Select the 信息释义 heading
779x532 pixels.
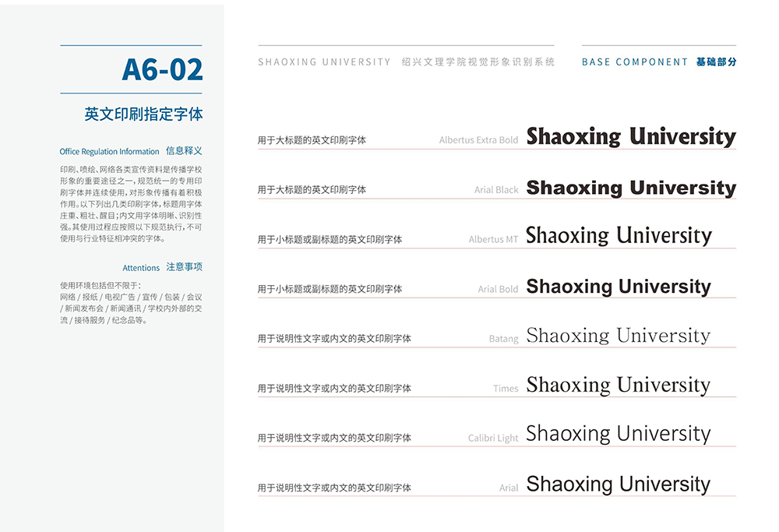pos(184,151)
